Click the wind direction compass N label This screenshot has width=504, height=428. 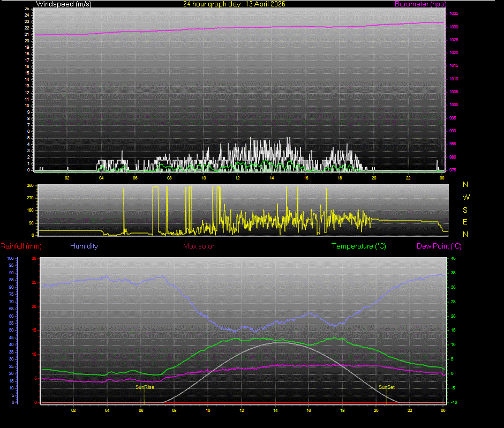click(x=465, y=185)
